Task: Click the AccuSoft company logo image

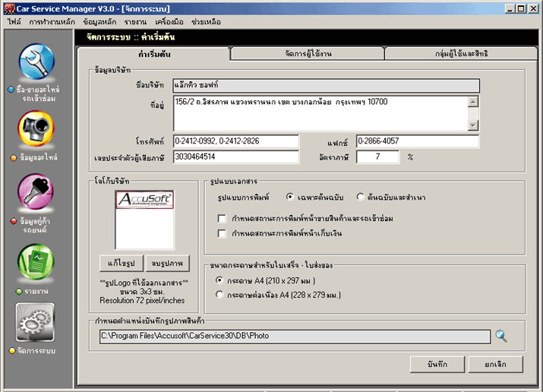Action: pyautogui.click(x=145, y=200)
